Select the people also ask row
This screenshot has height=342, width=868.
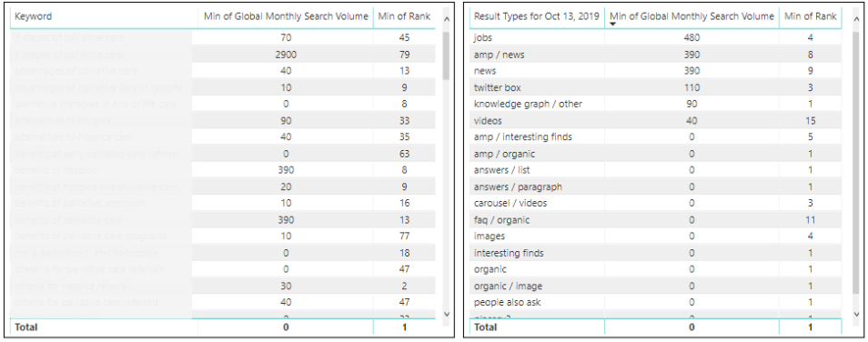(656, 303)
